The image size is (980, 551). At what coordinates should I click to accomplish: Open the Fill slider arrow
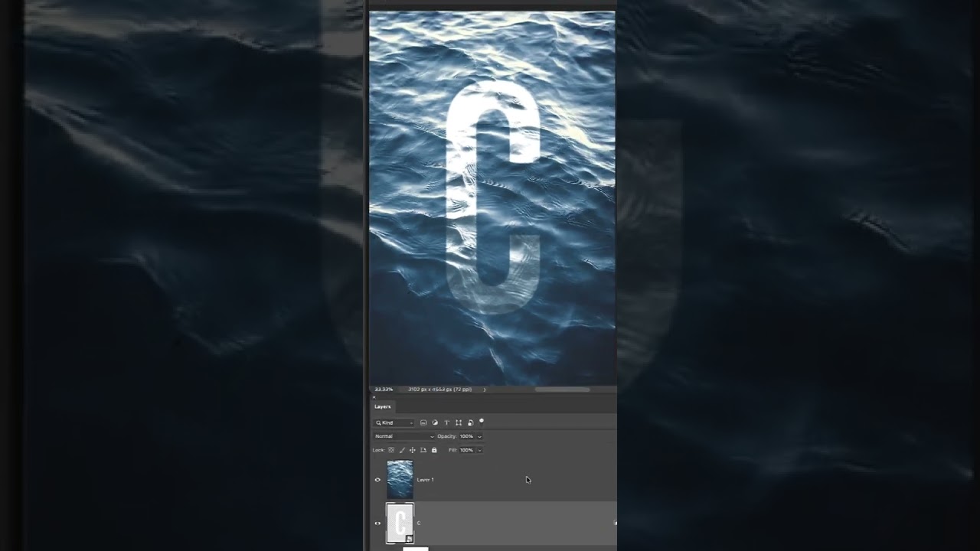click(x=480, y=450)
